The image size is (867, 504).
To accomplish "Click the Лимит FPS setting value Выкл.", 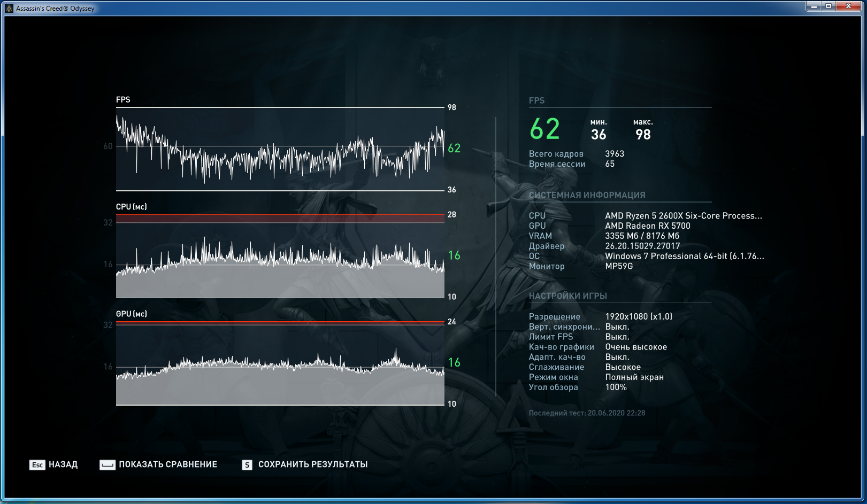I will [x=617, y=337].
